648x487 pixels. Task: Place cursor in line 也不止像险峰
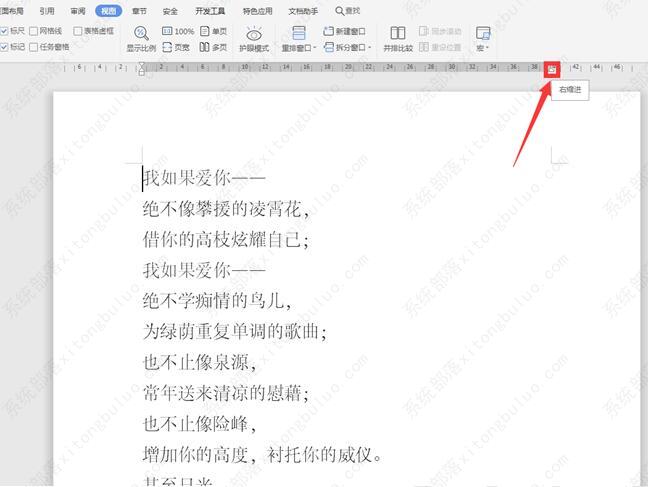200,424
